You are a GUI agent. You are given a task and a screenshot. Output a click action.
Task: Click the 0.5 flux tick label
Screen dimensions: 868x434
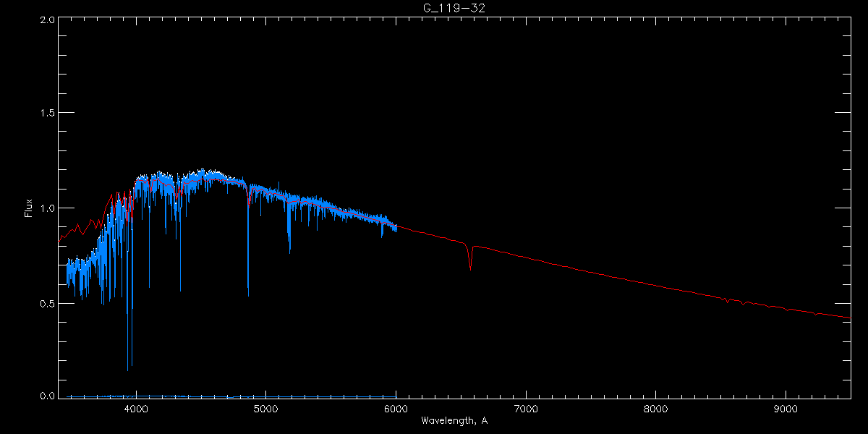tap(47, 304)
